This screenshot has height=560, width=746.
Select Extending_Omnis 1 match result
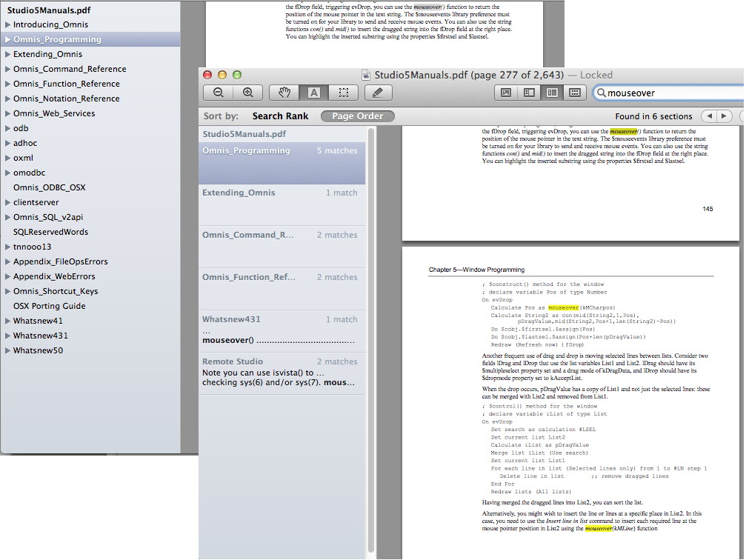[282, 205]
